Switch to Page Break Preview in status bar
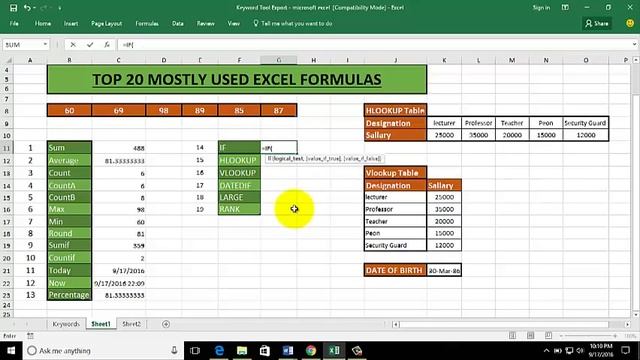This screenshot has width=640, height=360. tap(548, 336)
